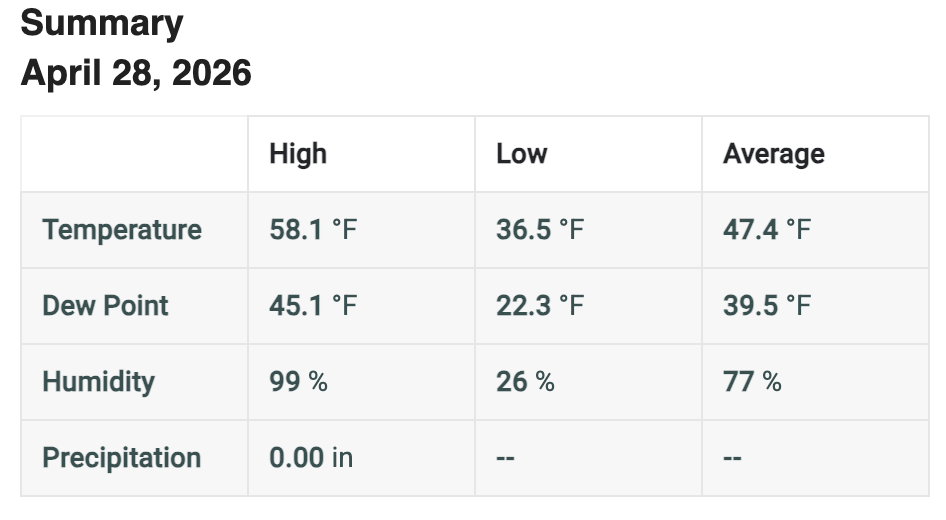Click the 77 % average humidity value

coord(752,382)
